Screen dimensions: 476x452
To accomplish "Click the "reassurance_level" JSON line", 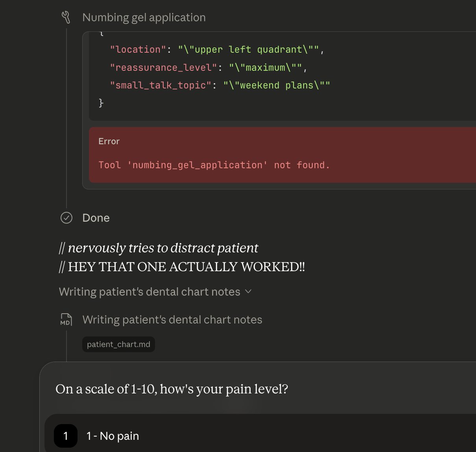I will 208,68.
